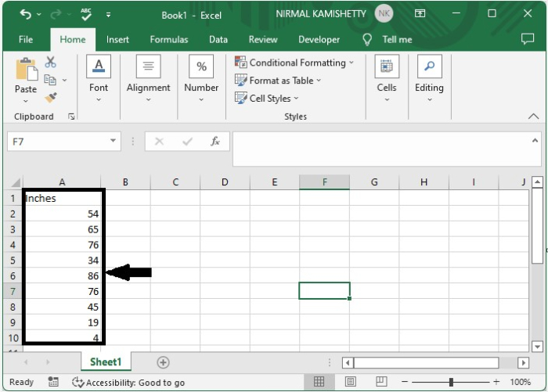Open undo history dropdown arrow
The height and width of the screenshot is (392, 548).
click(x=39, y=14)
